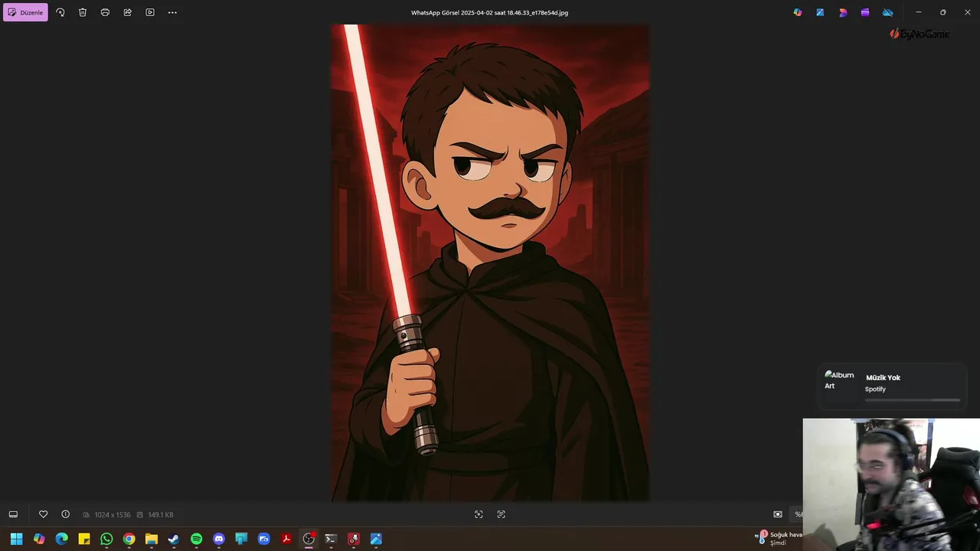Click the OneDrive cloud icon in title bar
980x551 pixels.
click(x=888, y=12)
